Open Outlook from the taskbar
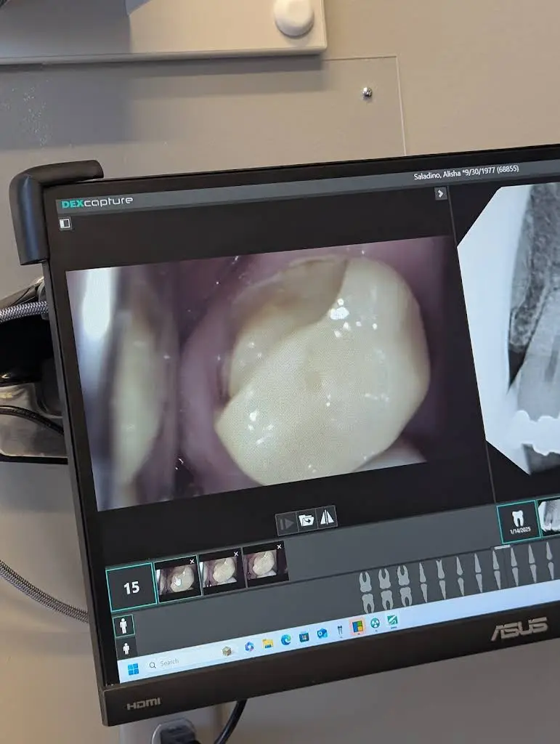Screen dimensions: 560x744 coord(322,634)
